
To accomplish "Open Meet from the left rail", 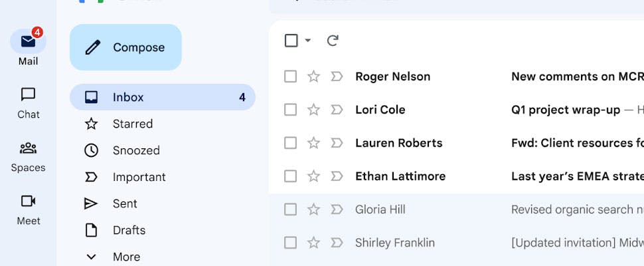I will [x=28, y=209].
